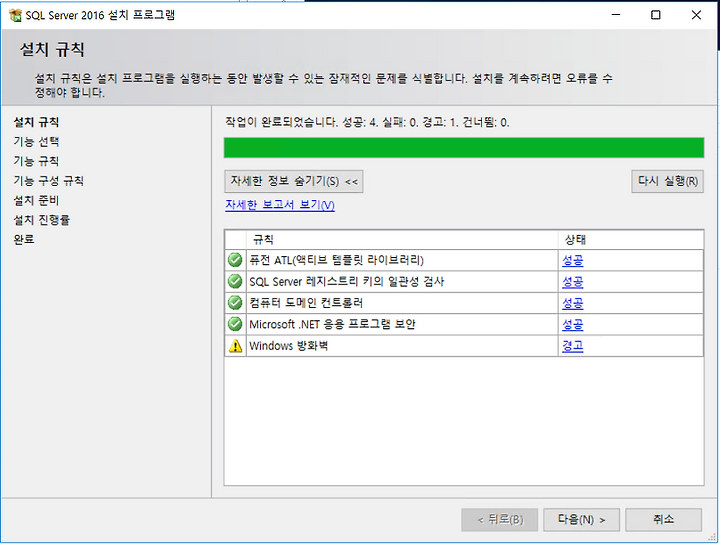Select 기능 규칙 step in sidebar
Screen dimensions: 720x545
(36, 161)
